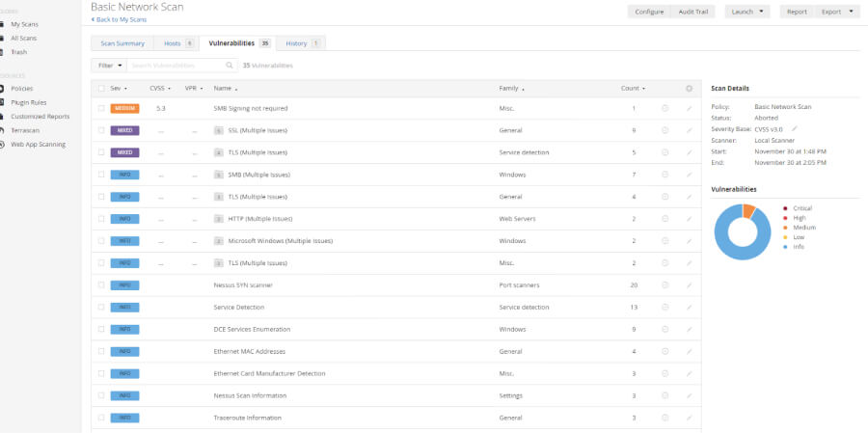Image resolution: width=868 pixels, height=433 pixels.
Task: Switch to the Hosts tab
Action: pyautogui.click(x=176, y=43)
